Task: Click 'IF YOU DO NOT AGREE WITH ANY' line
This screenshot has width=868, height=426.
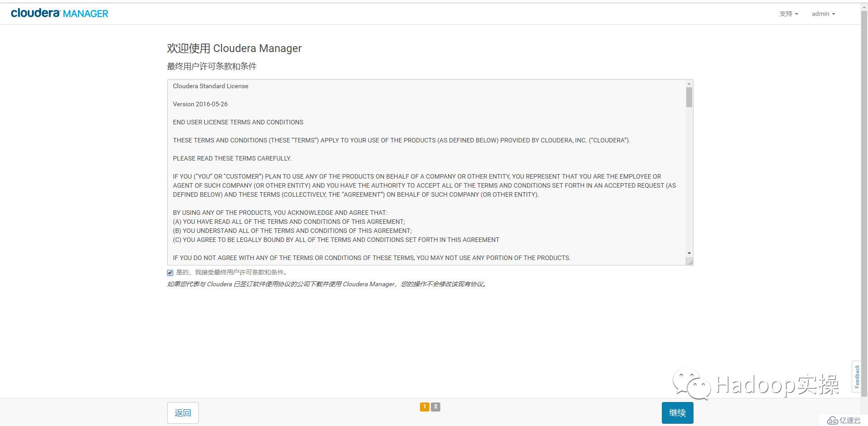Action: coord(372,258)
